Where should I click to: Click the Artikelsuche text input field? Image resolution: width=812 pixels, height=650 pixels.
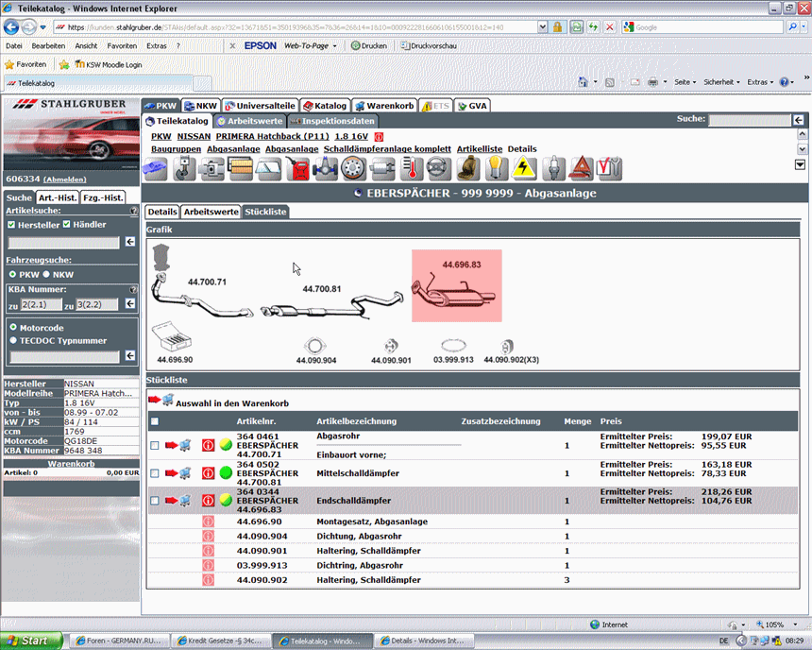point(63,242)
